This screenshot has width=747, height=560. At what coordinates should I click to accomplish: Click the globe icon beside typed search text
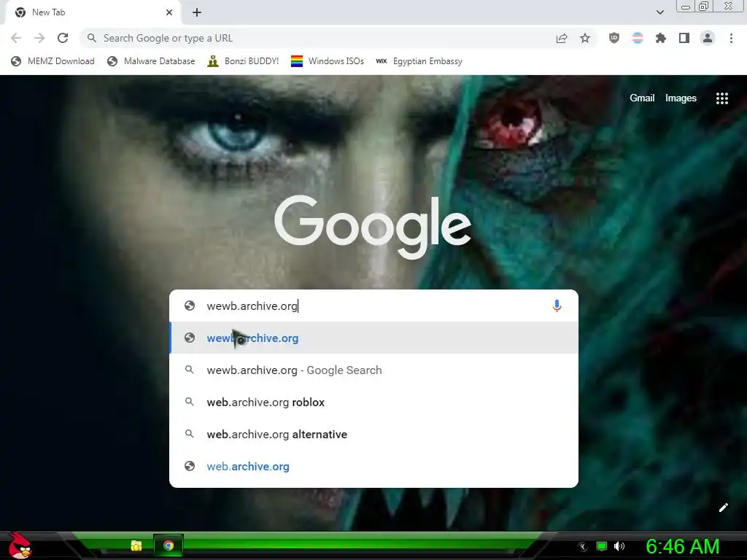[x=190, y=306]
